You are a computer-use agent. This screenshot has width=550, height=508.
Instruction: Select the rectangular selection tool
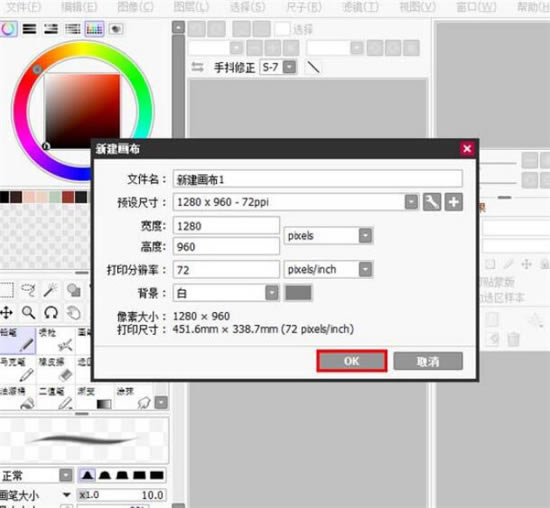click(x=6, y=290)
